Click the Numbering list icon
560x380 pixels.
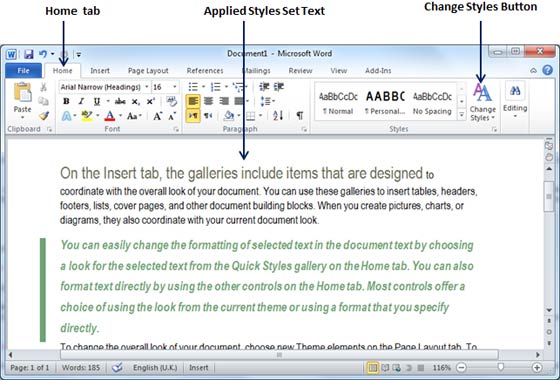(215, 87)
